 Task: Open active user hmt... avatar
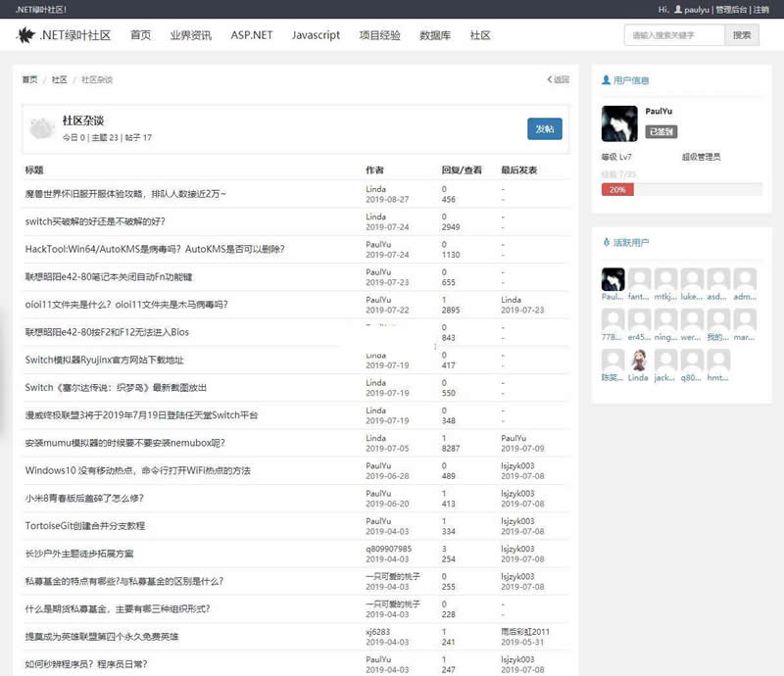point(718,360)
